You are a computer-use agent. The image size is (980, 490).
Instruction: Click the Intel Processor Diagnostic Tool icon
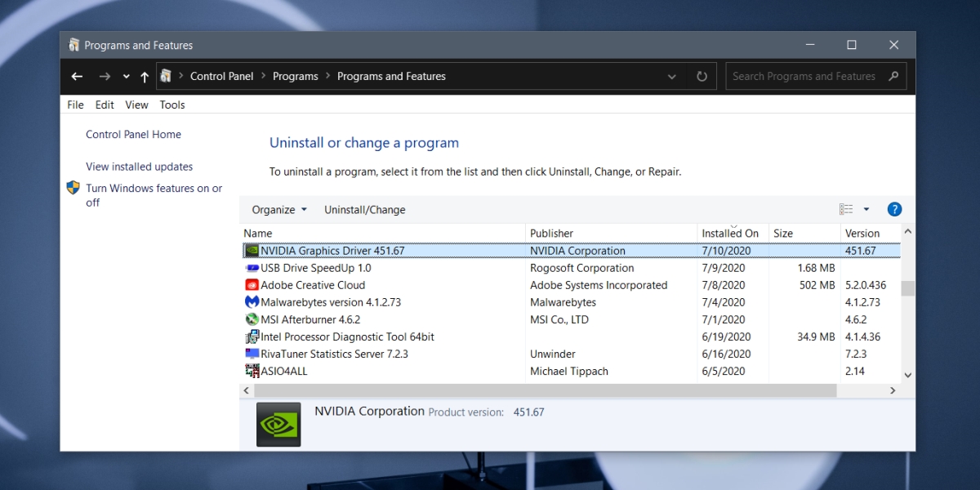tap(252, 336)
